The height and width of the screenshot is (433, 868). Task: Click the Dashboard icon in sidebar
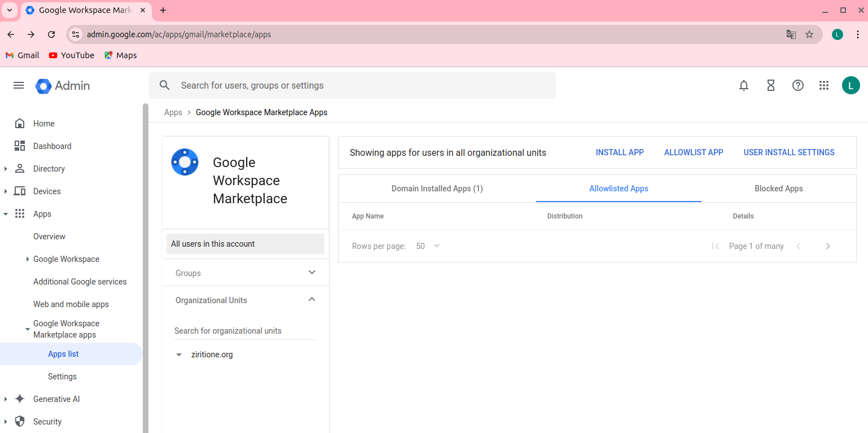pos(20,146)
